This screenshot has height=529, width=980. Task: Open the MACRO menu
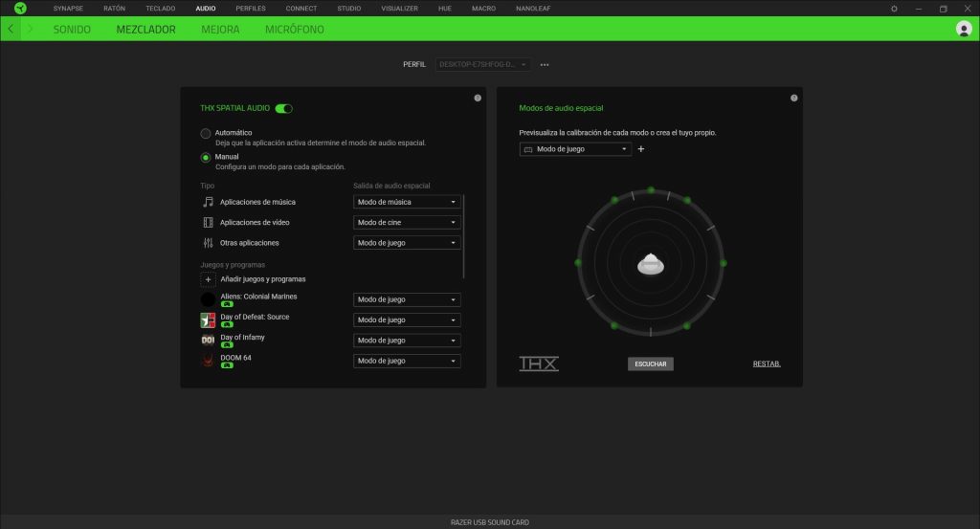point(483,9)
